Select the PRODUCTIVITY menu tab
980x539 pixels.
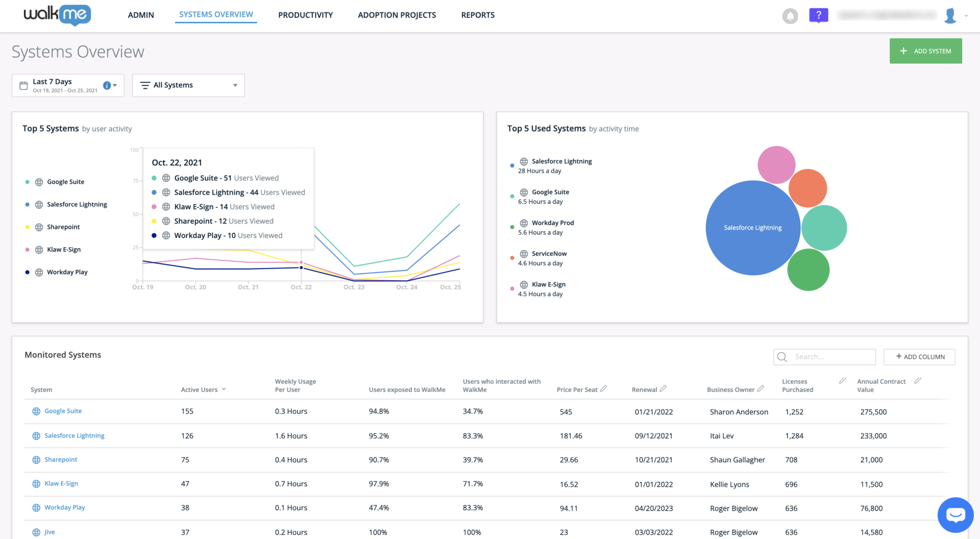(x=306, y=15)
